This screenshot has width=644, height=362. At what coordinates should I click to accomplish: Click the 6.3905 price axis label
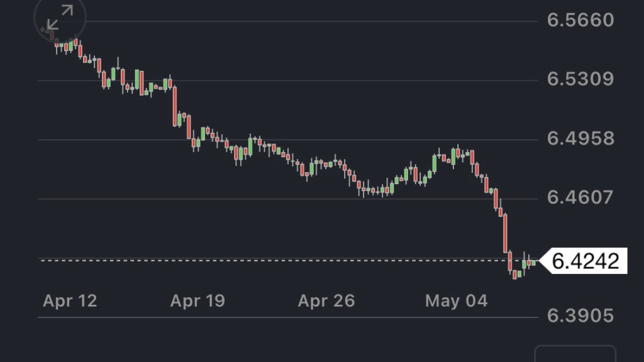(580, 315)
